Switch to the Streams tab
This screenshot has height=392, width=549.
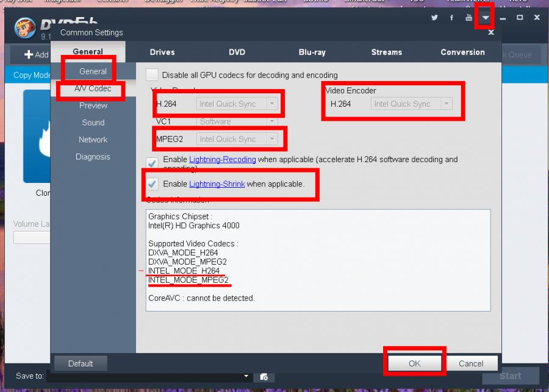[x=387, y=52]
